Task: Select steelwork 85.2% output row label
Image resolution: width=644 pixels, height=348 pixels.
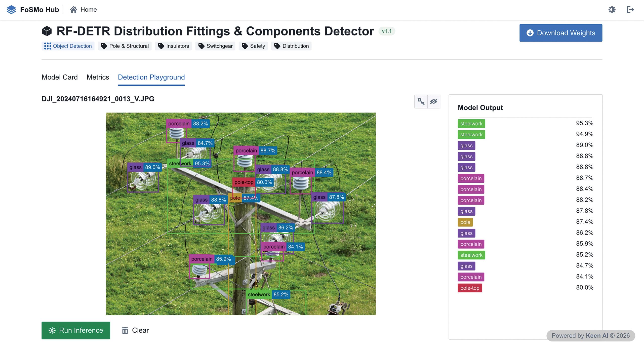Action: click(471, 255)
